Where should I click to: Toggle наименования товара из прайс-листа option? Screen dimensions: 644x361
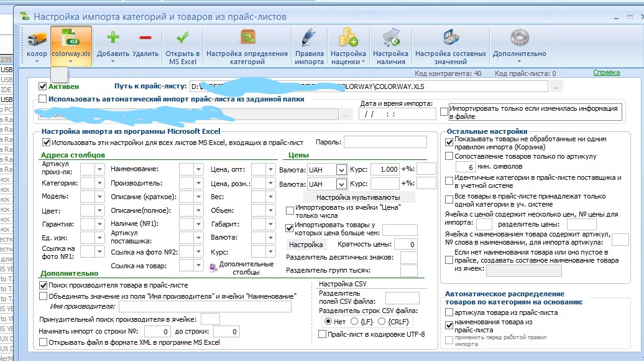(x=449, y=326)
